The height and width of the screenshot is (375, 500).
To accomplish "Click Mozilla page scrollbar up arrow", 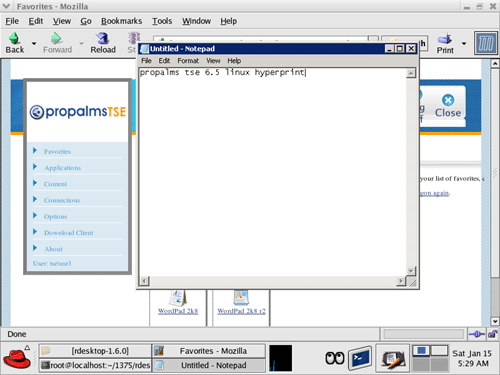I will [x=495, y=63].
